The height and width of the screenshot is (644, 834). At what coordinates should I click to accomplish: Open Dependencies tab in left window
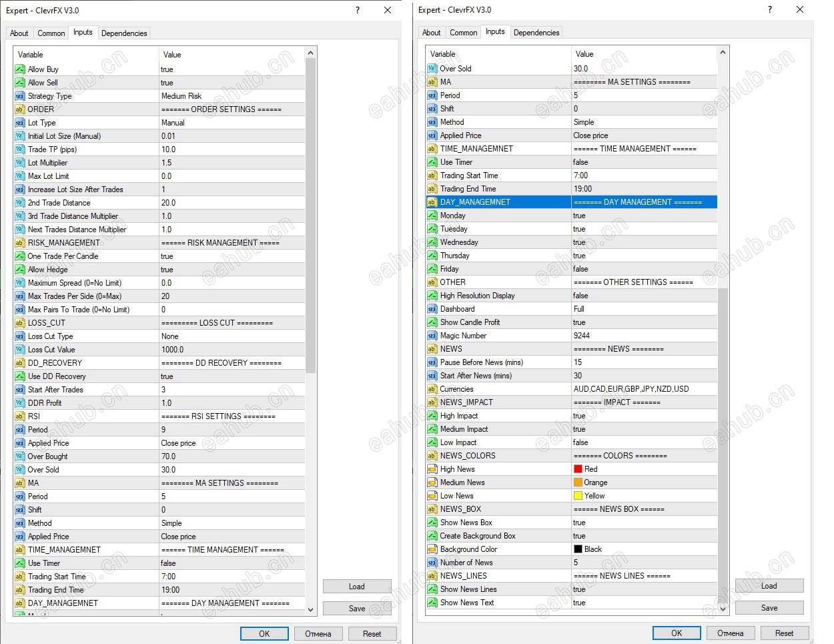pos(124,33)
